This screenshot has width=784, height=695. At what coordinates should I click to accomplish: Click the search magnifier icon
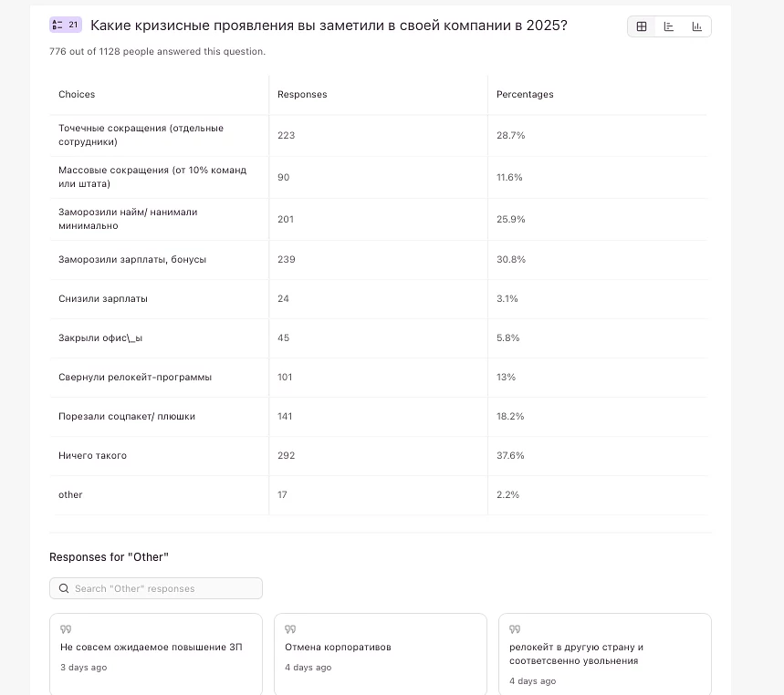pyautogui.click(x=64, y=588)
